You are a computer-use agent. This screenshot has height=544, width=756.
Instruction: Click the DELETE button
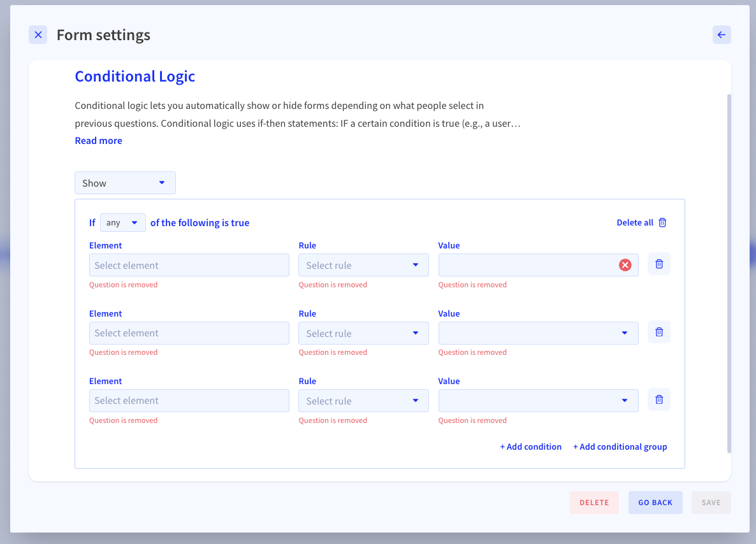point(594,503)
